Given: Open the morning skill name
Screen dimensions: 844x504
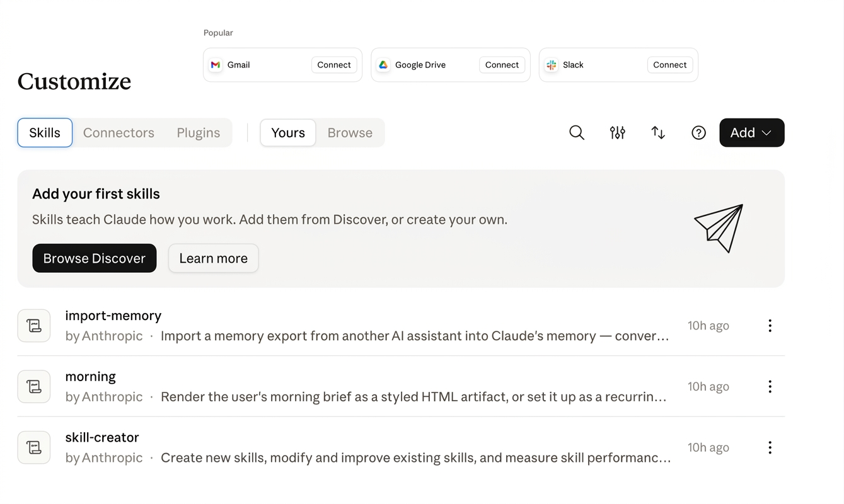Looking at the screenshot, I should pyautogui.click(x=91, y=377).
